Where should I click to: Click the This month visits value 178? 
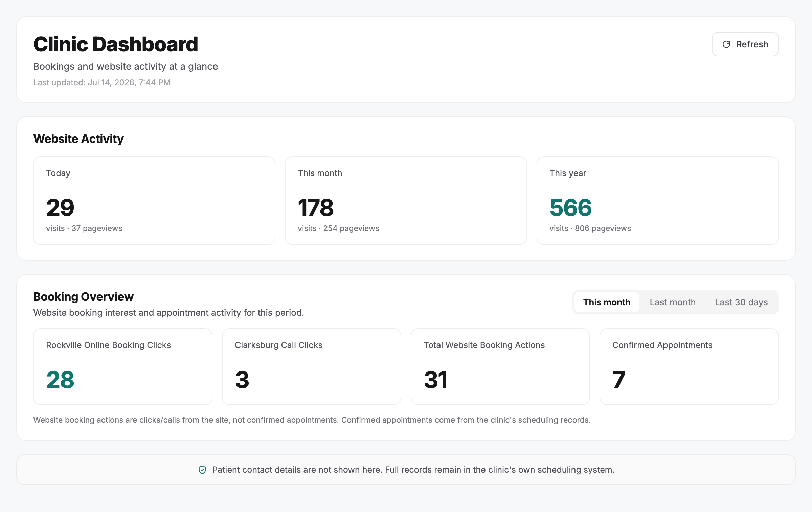tap(316, 208)
